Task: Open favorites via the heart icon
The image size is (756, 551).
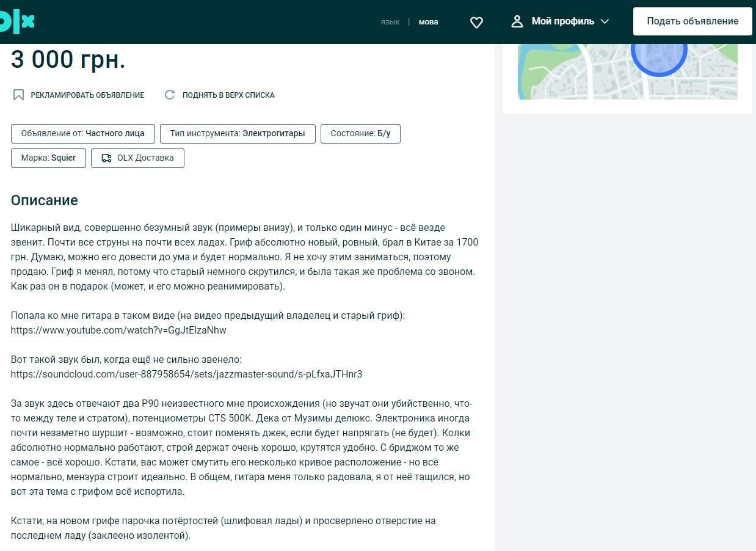Action: tap(476, 22)
